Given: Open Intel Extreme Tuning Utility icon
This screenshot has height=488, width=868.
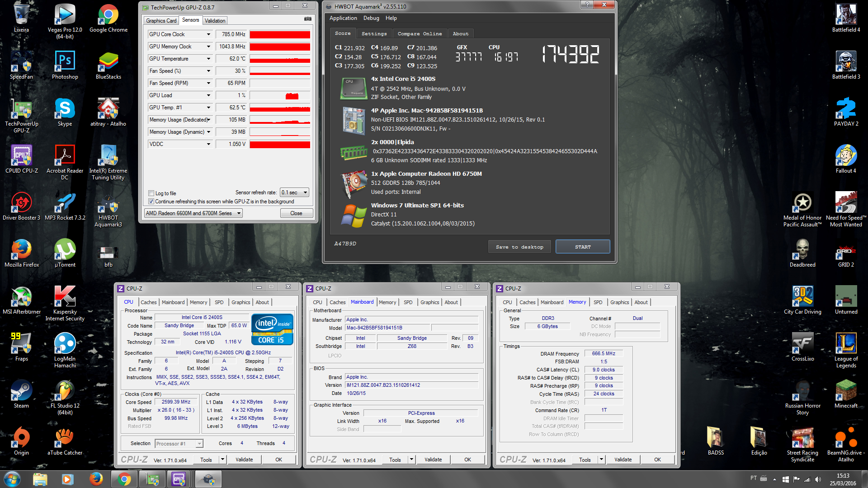Looking at the screenshot, I should (108, 162).
